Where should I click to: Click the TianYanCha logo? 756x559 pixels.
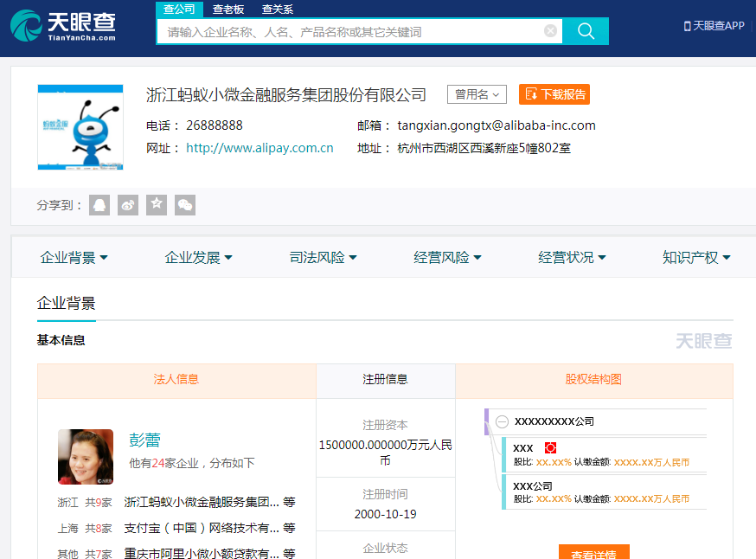tap(63, 26)
